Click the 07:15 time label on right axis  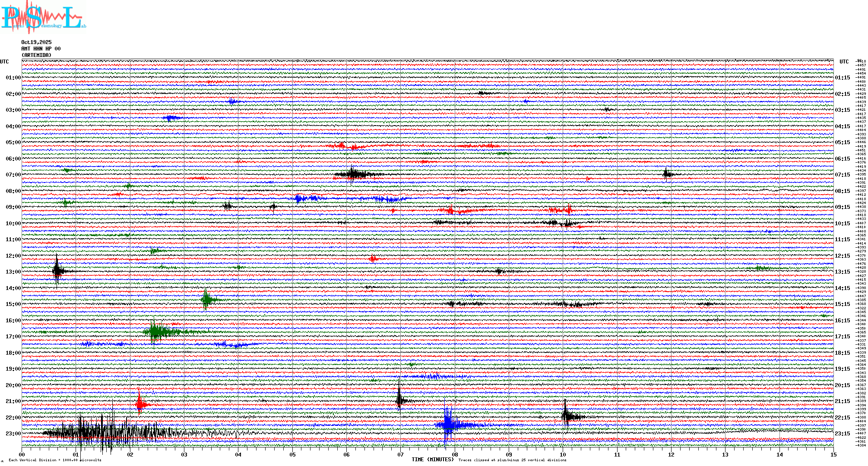coord(842,175)
